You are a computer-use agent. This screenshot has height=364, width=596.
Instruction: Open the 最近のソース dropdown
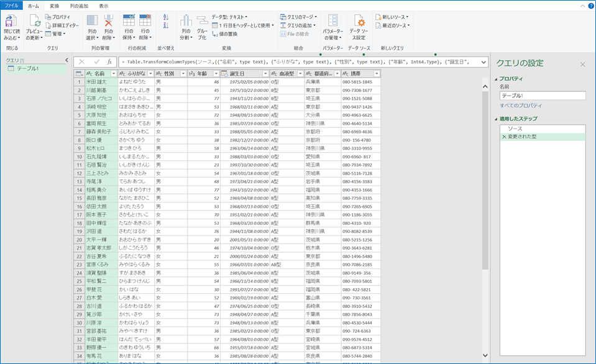click(393, 25)
